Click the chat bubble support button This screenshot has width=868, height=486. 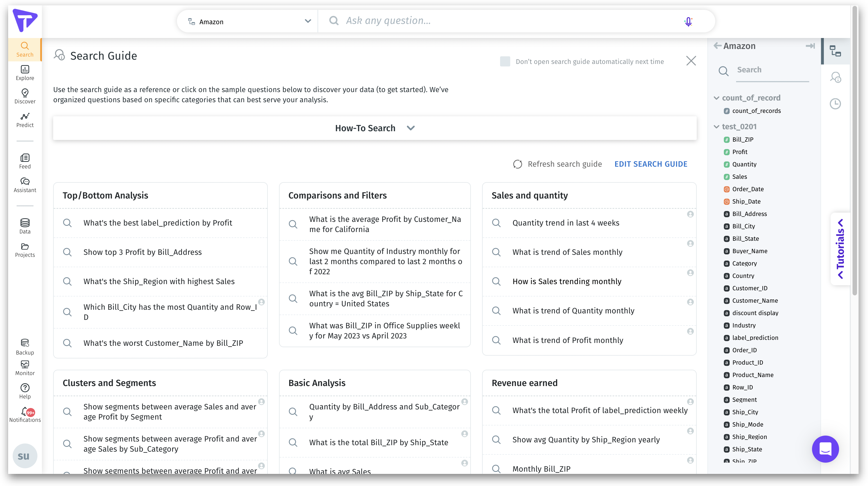point(825,449)
